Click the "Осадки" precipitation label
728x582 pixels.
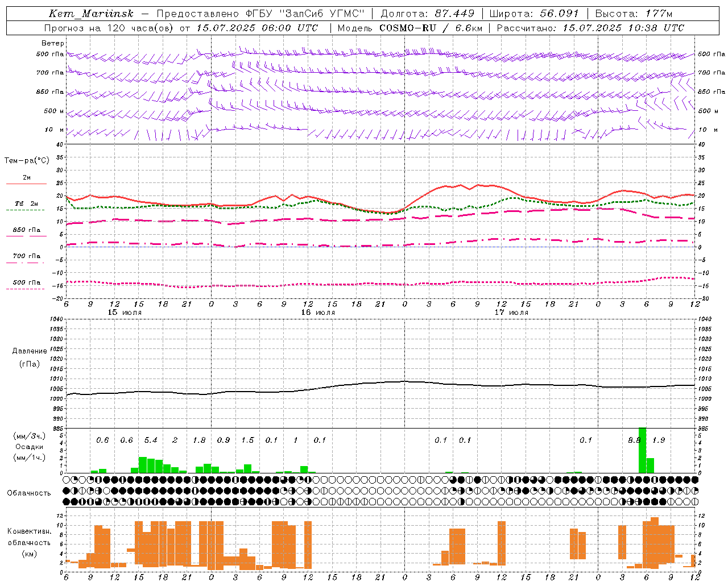pos(30,447)
